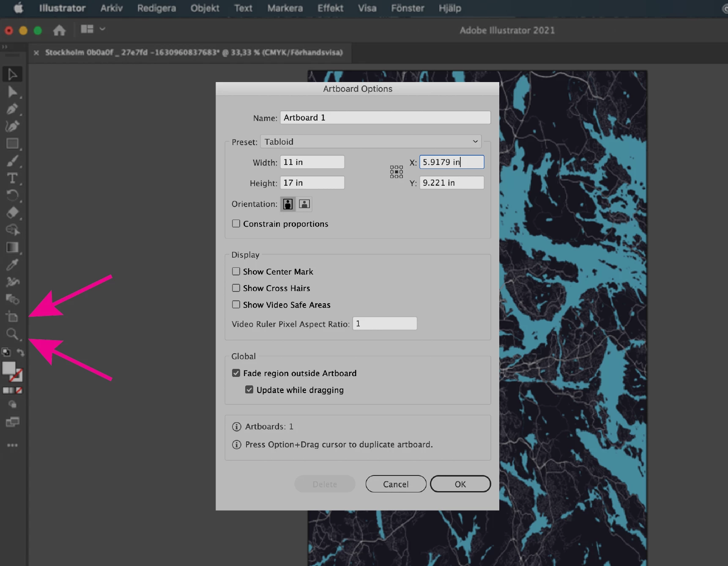
Task: Enable Show Cross Hairs
Action: pos(236,288)
